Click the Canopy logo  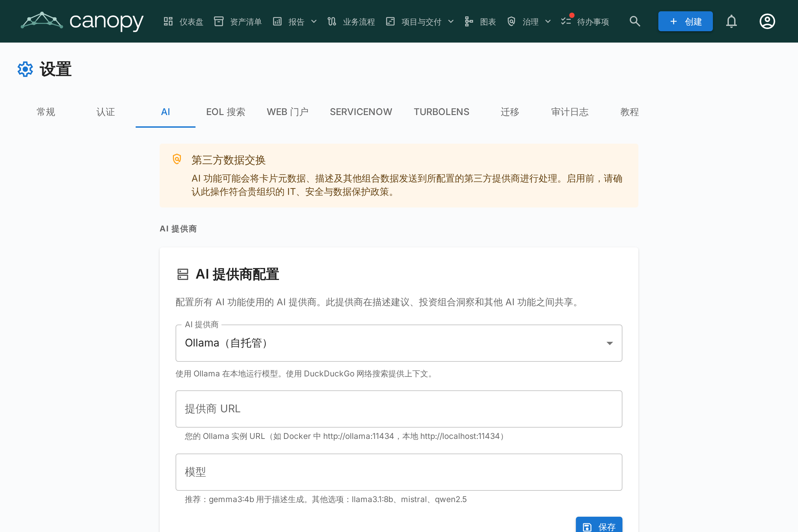(x=82, y=21)
